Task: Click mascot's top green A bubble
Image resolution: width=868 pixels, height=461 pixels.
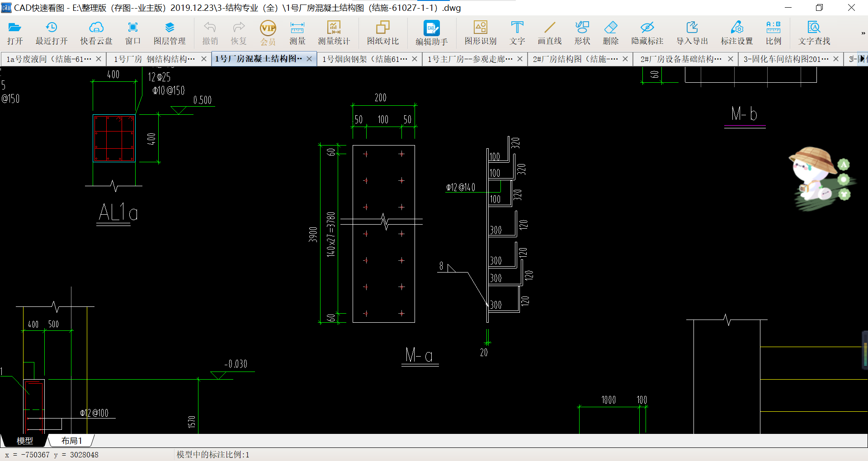Action: tap(844, 165)
